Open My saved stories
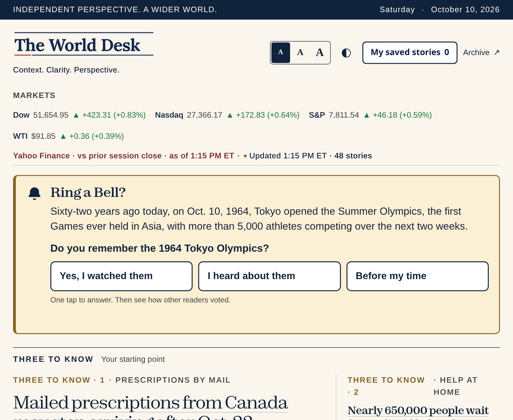This screenshot has width=513, height=420. 410,53
